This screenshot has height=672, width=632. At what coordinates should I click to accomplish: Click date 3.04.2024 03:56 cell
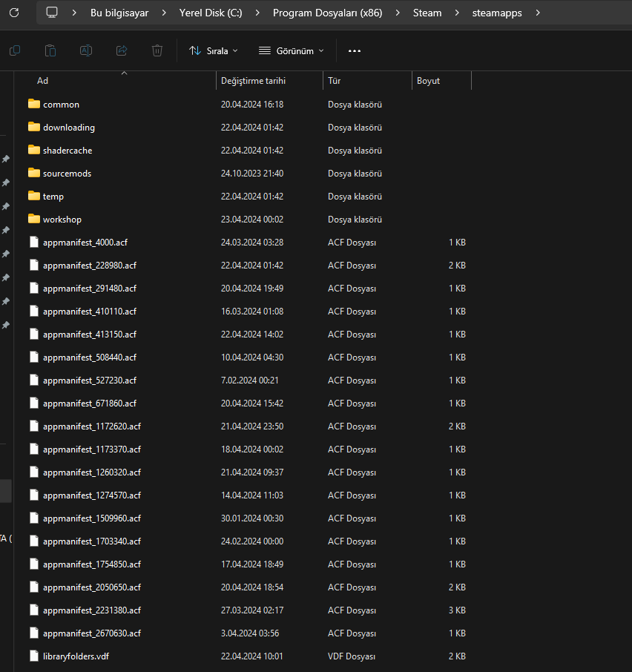pyautogui.click(x=250, y=633)
